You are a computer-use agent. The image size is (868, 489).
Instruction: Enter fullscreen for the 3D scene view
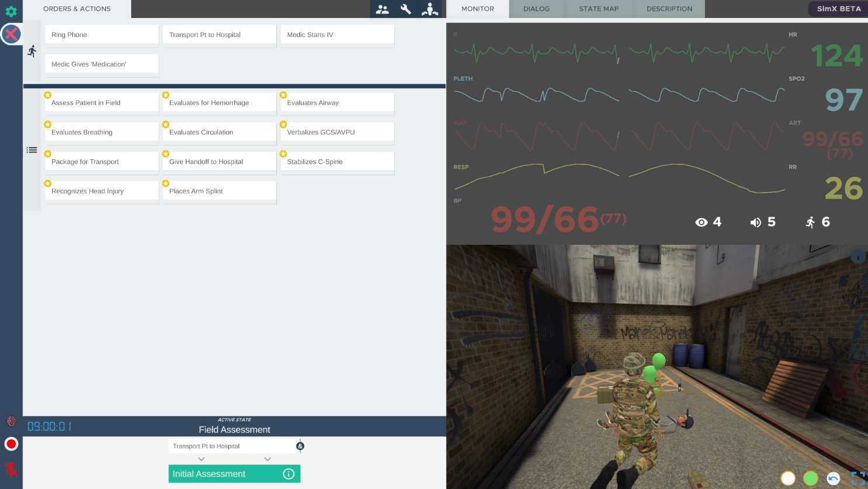coord(857,478)
